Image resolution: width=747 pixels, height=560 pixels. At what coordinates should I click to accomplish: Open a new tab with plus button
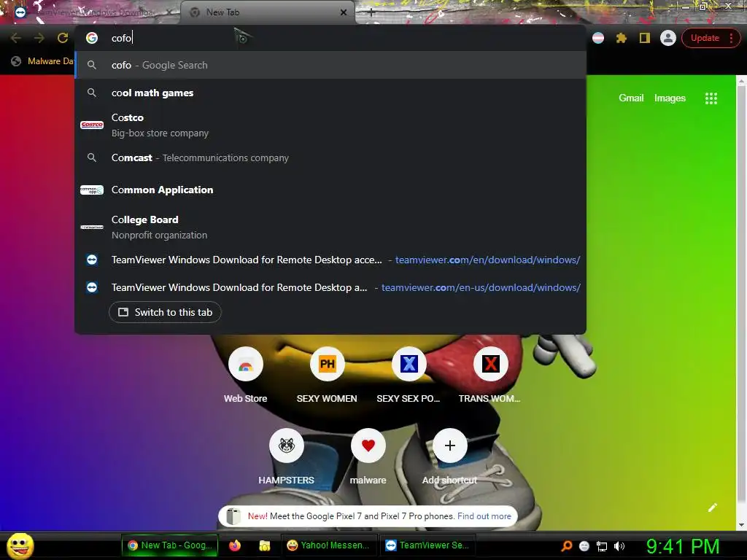click(x=371, y=12)
